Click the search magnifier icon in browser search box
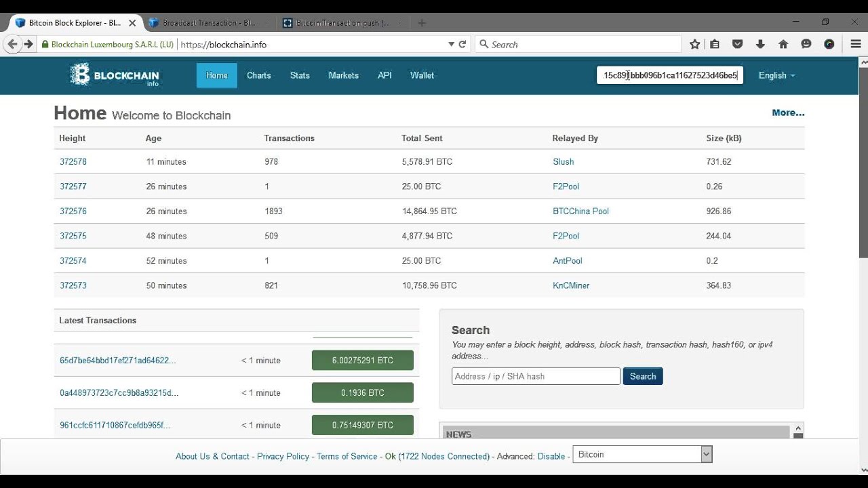Viewport: 868px width, 488px height. (484, 44)
